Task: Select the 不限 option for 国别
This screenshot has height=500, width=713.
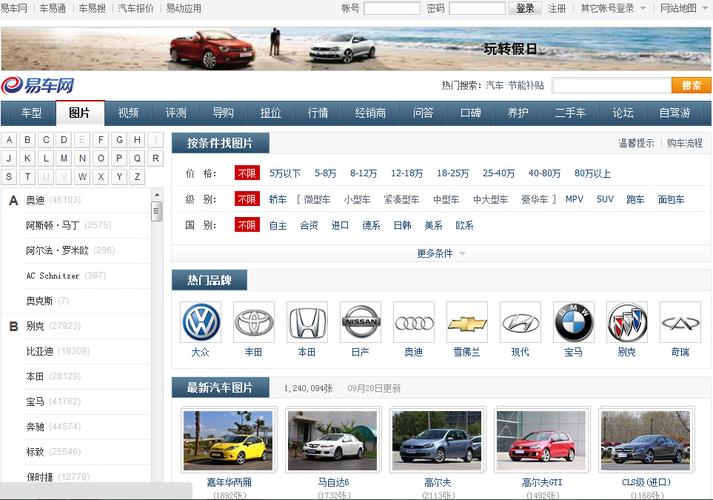Action: coord(247,225)
